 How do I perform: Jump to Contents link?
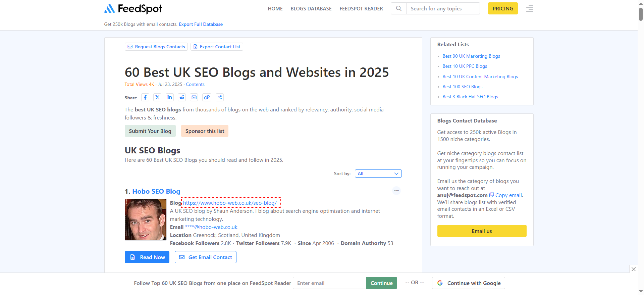point(195,84)
